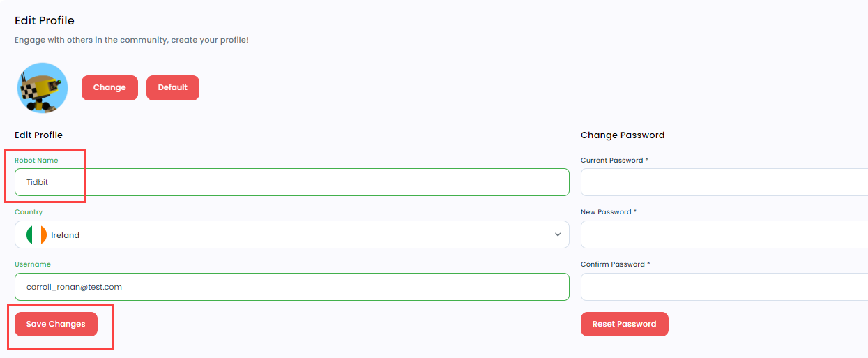868x358 pixels.
Task: Click the robot avatar profile picture
Action: (x=43, y=88)
